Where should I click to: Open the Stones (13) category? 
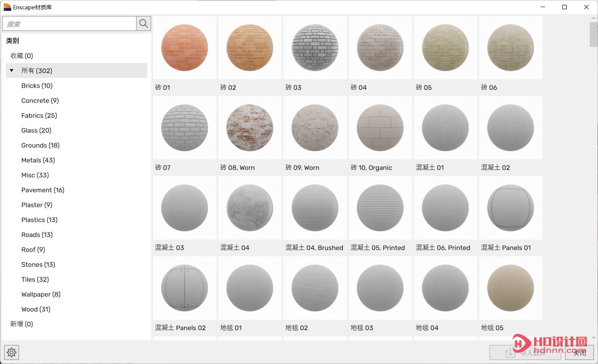pos(38,264)
